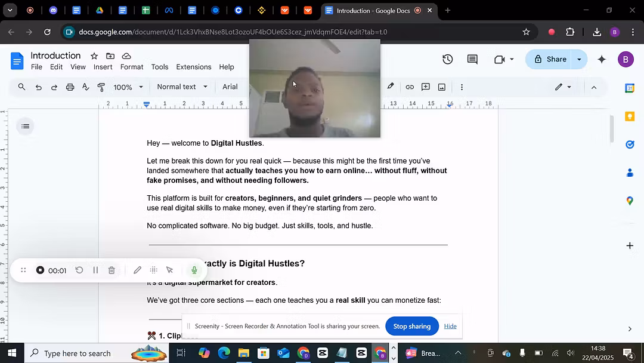Click the trash icon on recorder toolbar
644x363 pixels.
point(112,270)
